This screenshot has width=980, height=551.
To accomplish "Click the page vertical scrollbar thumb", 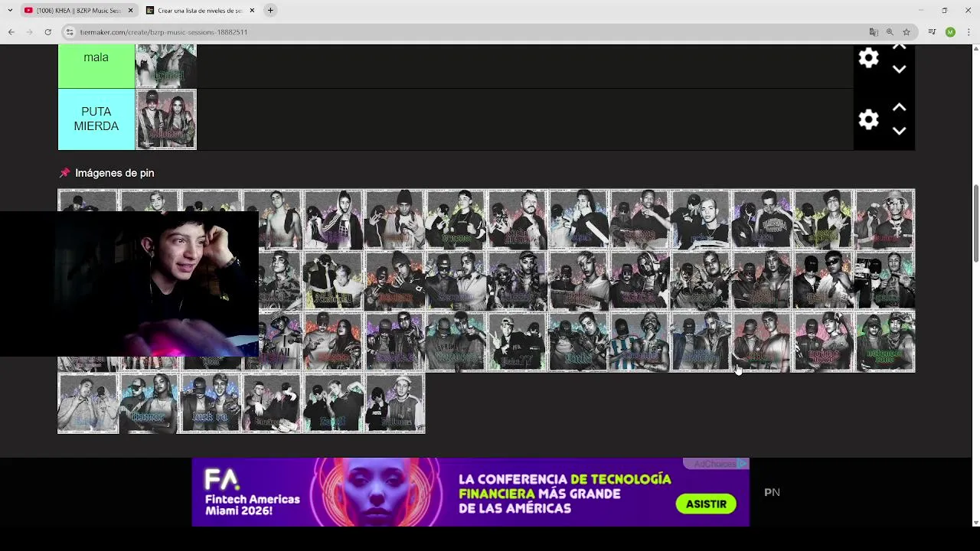I will click(x=975, y=222).
